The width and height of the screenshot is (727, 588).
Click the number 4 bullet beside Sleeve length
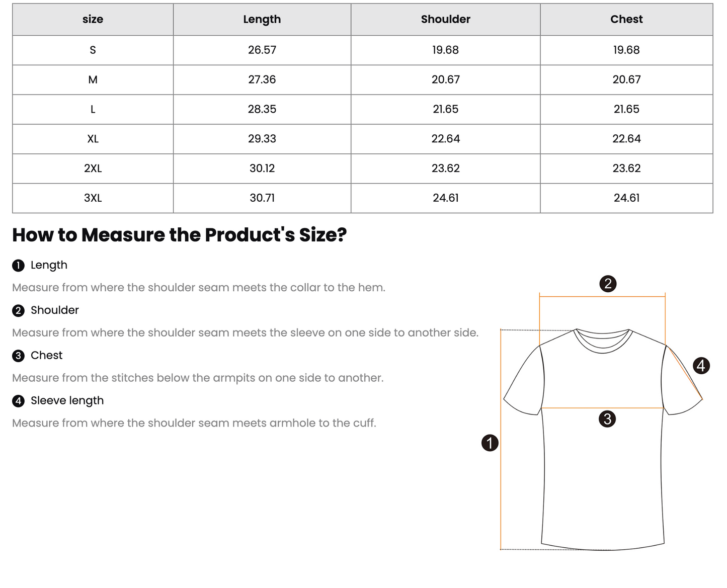18,401
